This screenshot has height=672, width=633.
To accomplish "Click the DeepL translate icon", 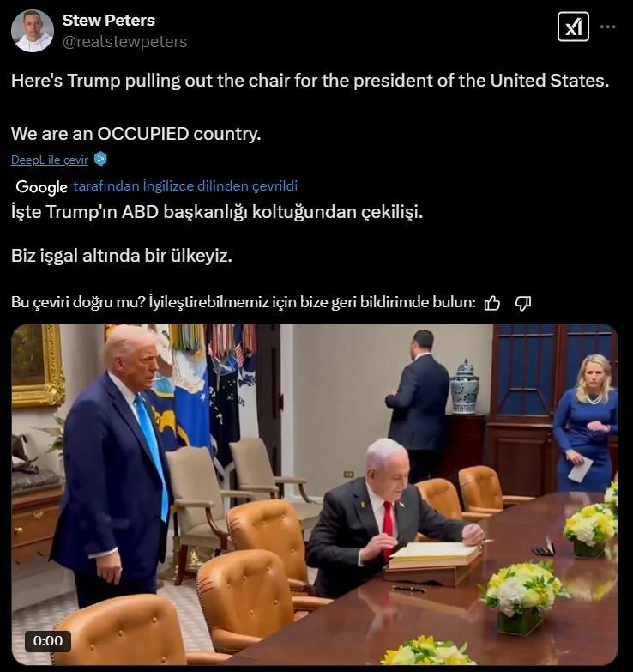I will pos(100,160).
